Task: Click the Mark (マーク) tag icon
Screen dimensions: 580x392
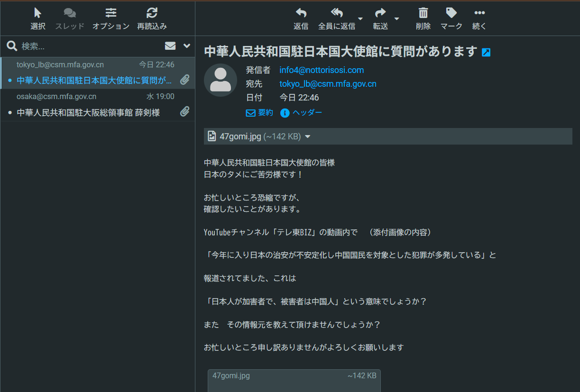Action: 451,13
